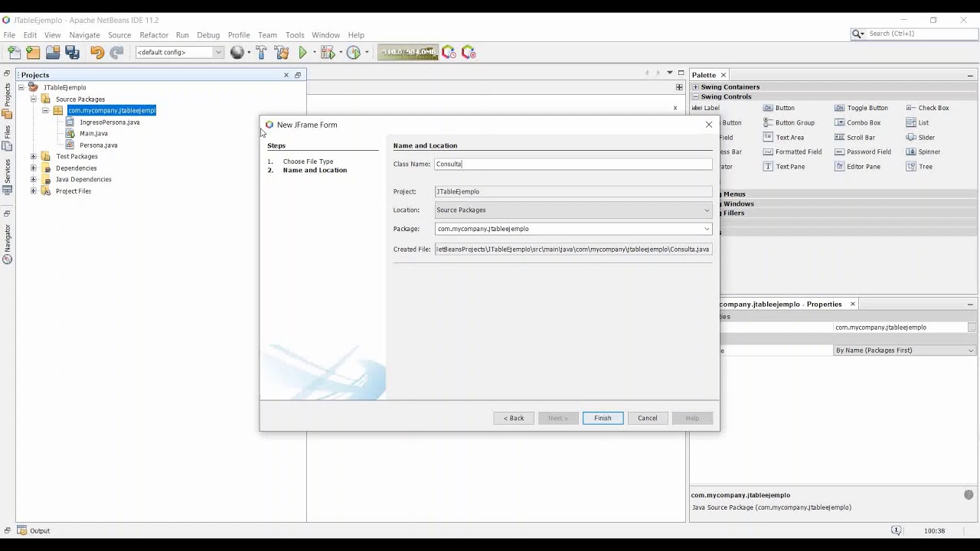Open the Window menu

tap(325, 34)
